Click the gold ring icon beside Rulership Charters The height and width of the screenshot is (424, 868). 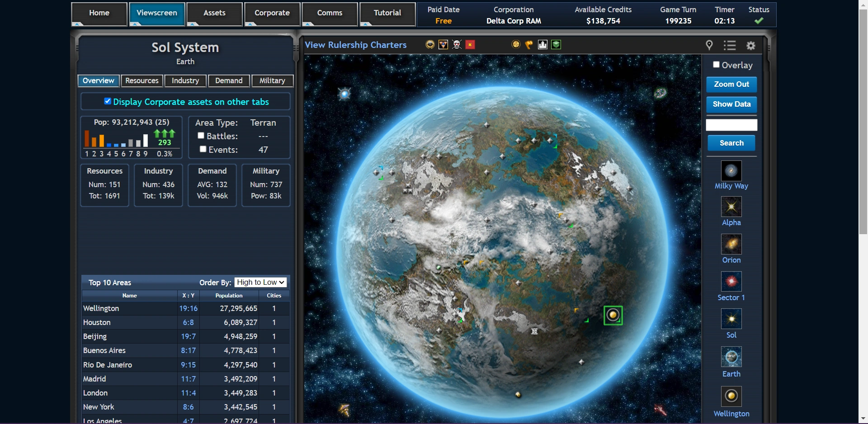[430, 44]
